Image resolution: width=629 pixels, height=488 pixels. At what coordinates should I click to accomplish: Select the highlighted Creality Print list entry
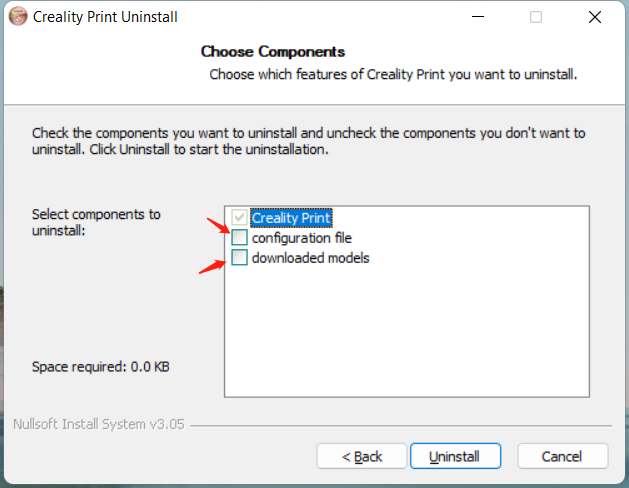(291, 218)
